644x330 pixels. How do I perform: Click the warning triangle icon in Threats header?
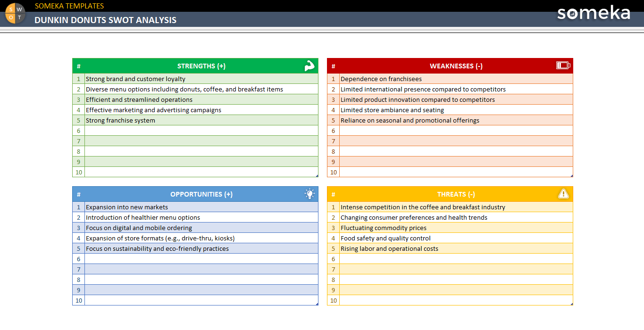click(563, 194)
